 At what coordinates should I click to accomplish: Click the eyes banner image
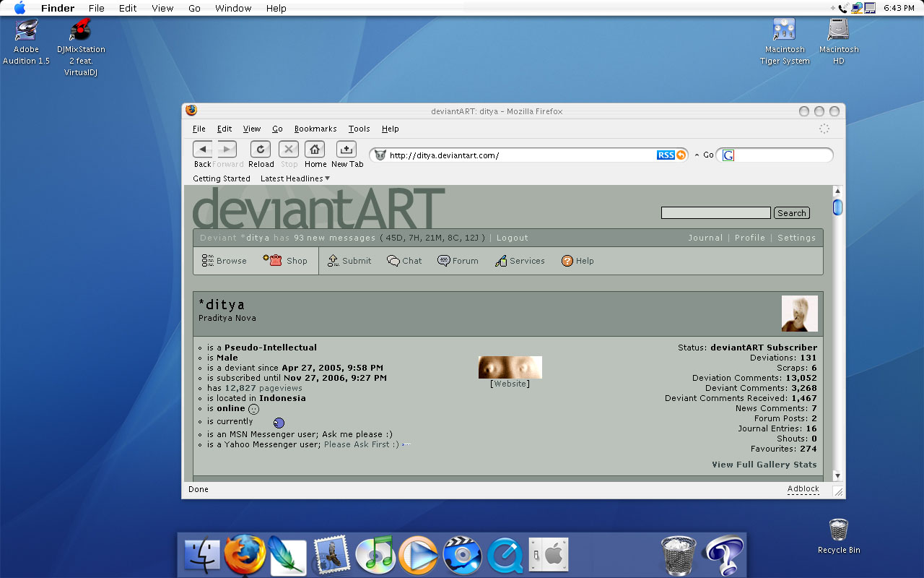[510, 367]
